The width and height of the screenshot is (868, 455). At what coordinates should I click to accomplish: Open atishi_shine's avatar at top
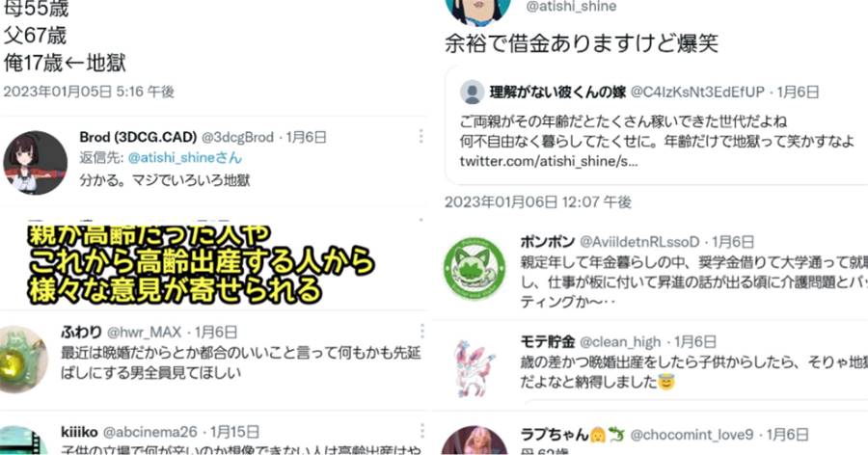coord(478,11)
